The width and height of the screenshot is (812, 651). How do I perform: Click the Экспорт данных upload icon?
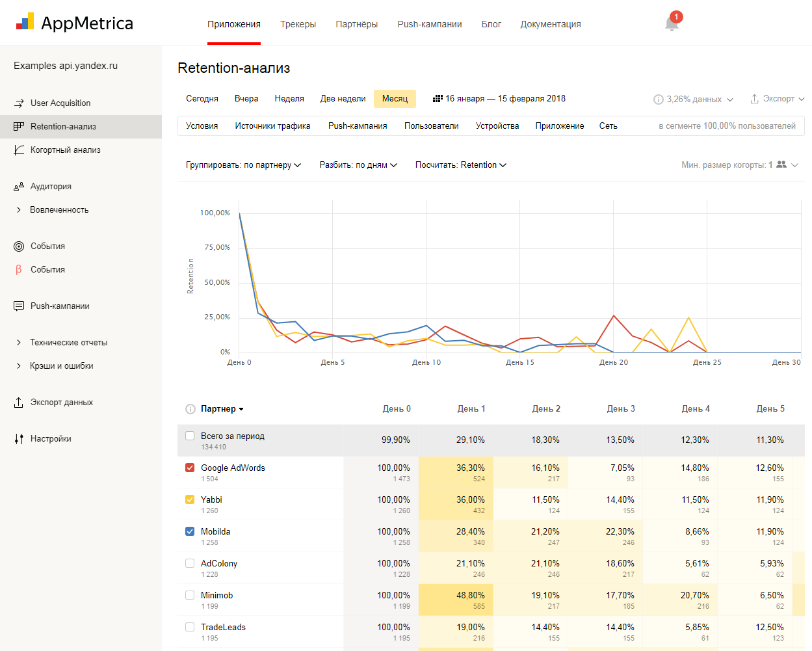(x=19, y=403)
